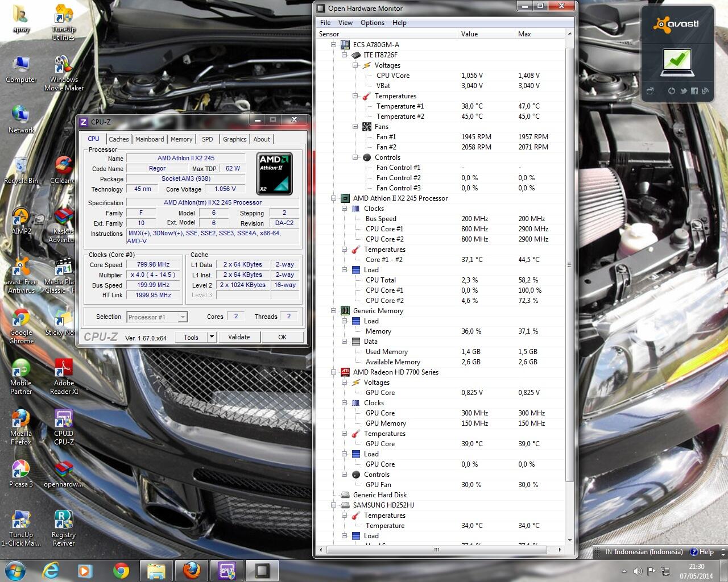Open Windows Media Player taskbar icon

(x=85, y=570)
